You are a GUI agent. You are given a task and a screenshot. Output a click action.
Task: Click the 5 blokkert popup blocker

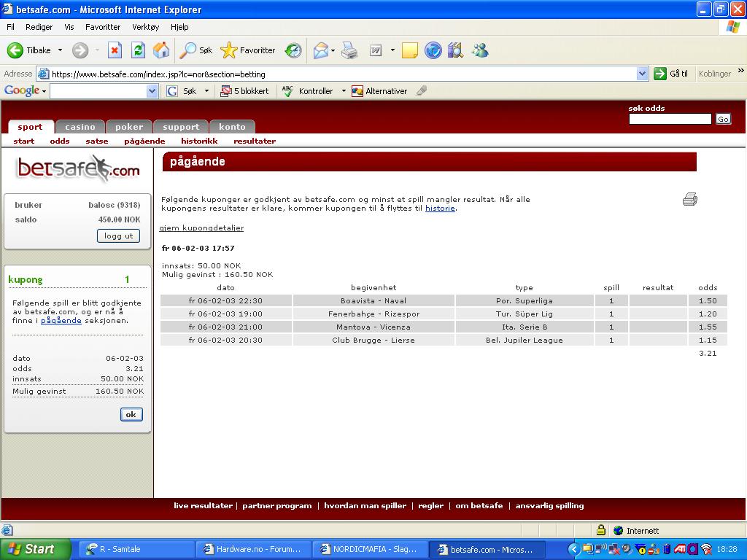[x=244, y=91]
